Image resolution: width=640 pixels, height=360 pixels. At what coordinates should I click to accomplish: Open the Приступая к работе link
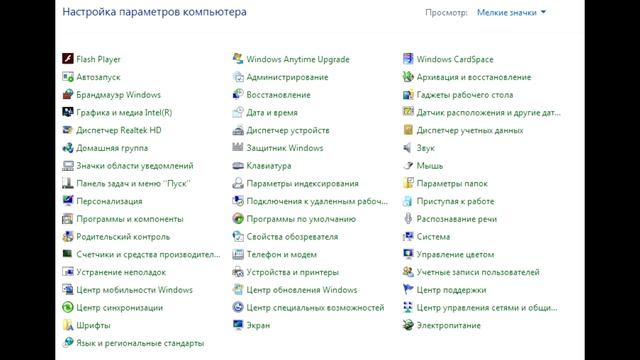click(x=456, y=201)
